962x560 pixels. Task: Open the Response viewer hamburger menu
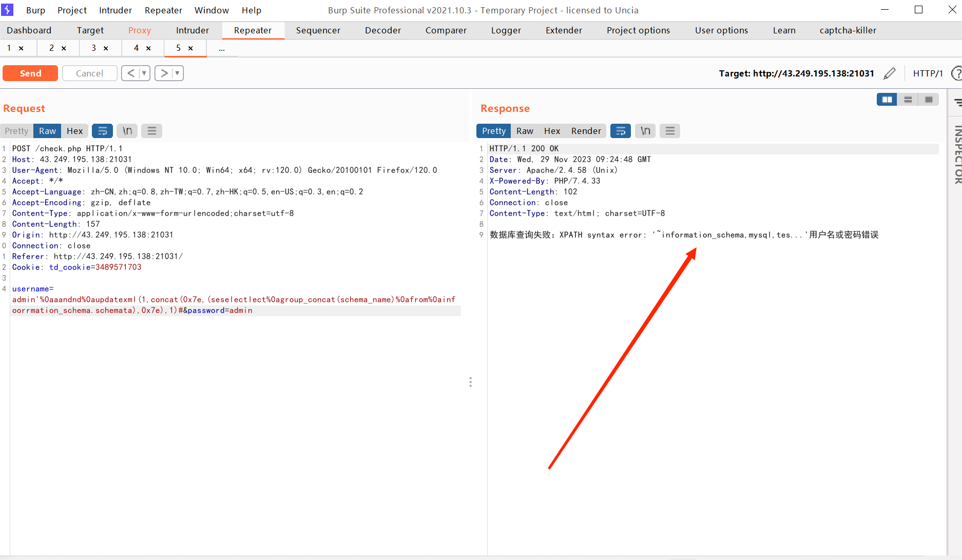click(x=669, y=131)
